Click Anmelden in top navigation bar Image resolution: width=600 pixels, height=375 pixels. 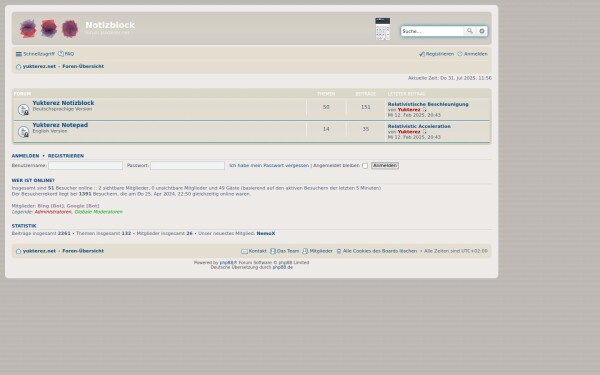click(472, 54)
